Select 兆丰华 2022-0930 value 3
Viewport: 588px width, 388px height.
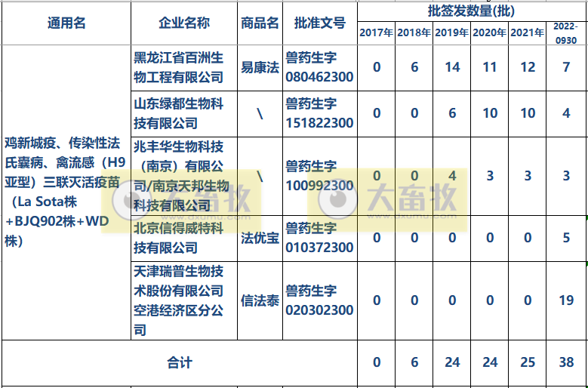tap(566, 176)
